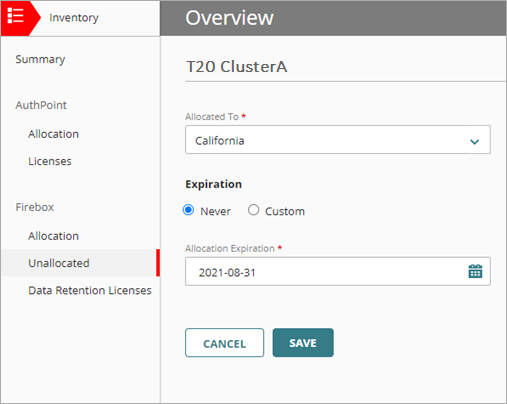Click the T20 ClusterA title
The width and height of the screenshot is (507, 404).
pyautogui.click(x=236, y=67)
